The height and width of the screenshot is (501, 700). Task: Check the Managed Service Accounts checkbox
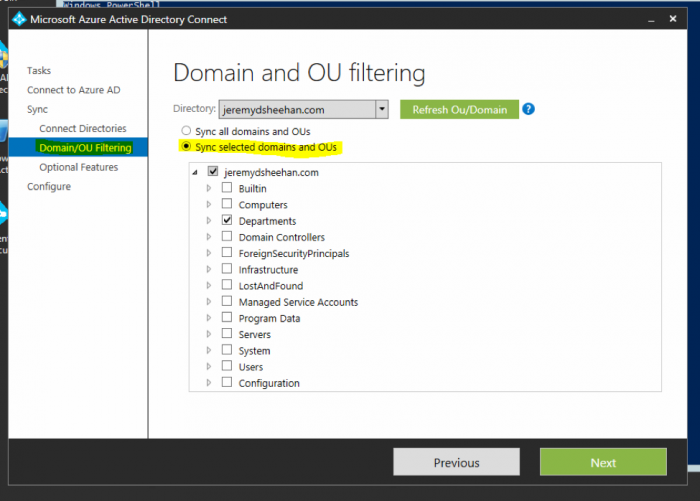[x=227, y=301]
